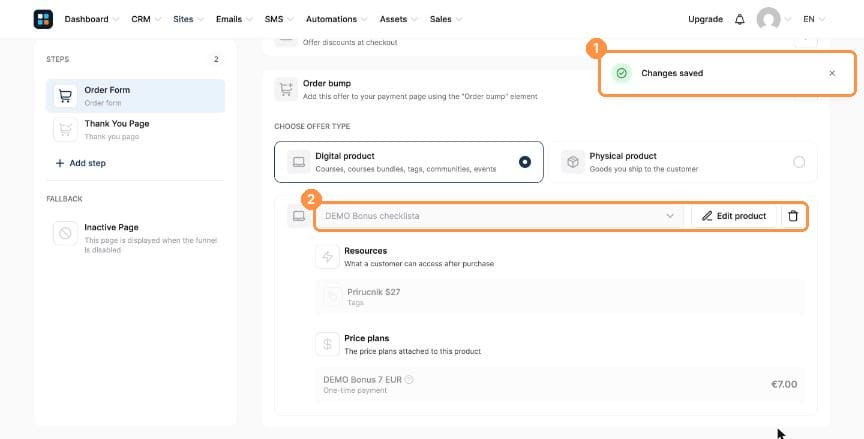Click the tag icon beside Prirucnik $27
Viewport: 864px width, 439px height.
click(x=332, y=297)
